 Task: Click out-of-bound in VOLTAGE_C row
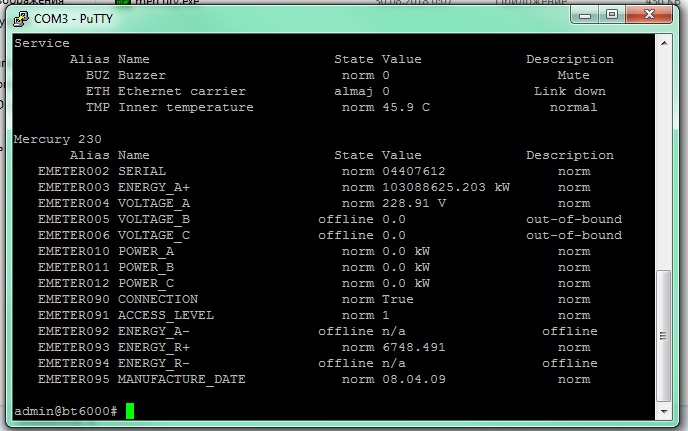[574, 235]
